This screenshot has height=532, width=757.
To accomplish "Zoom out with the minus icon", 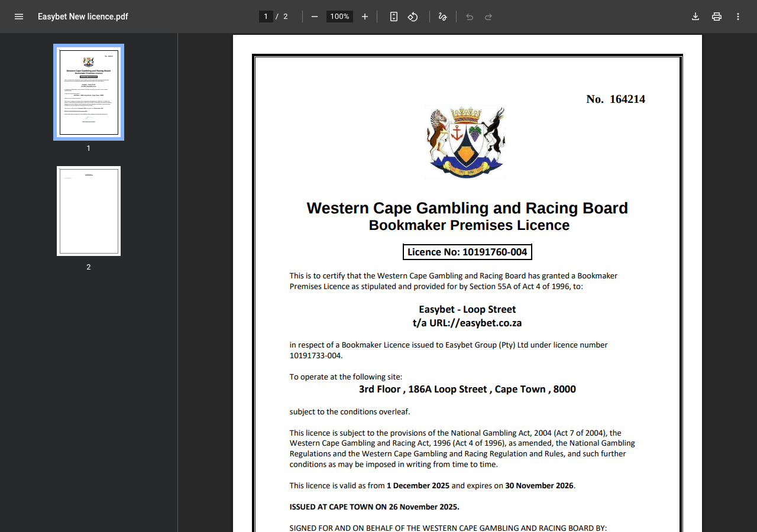I will [315, 17].
